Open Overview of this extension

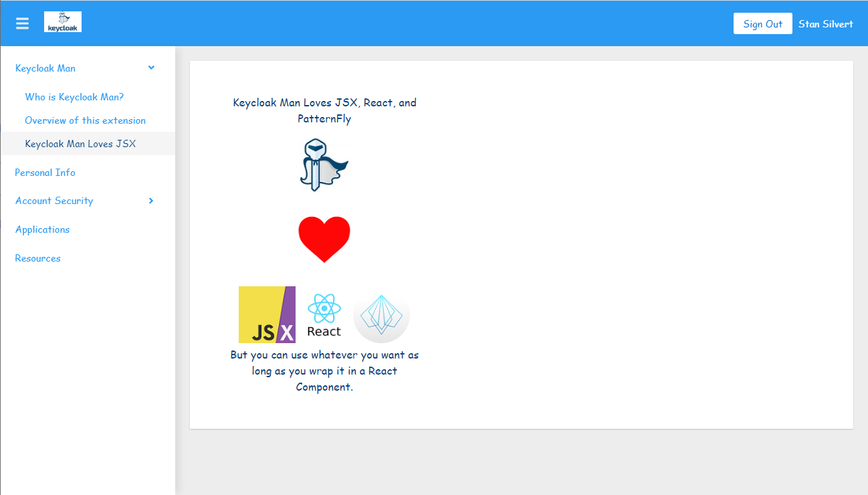(85, 120)
